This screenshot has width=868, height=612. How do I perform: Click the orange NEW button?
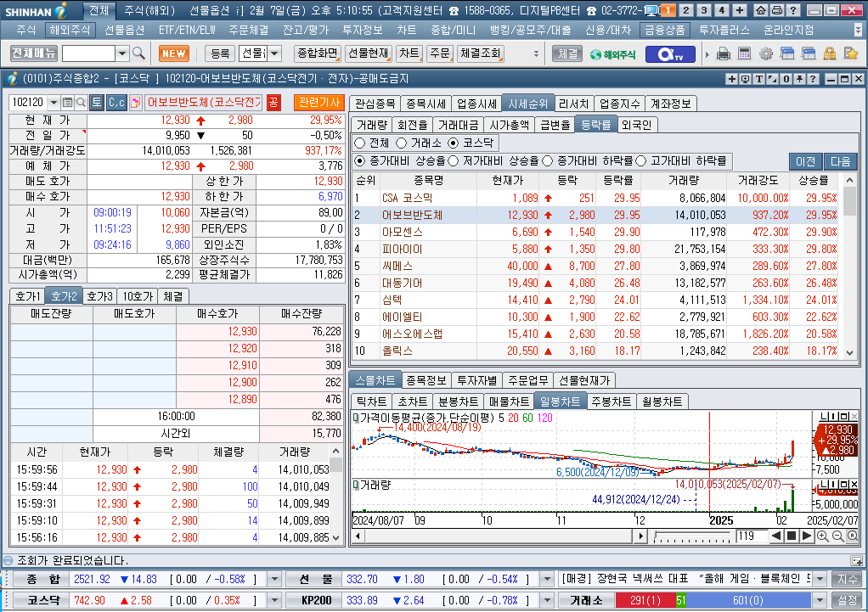click(174, 53)
